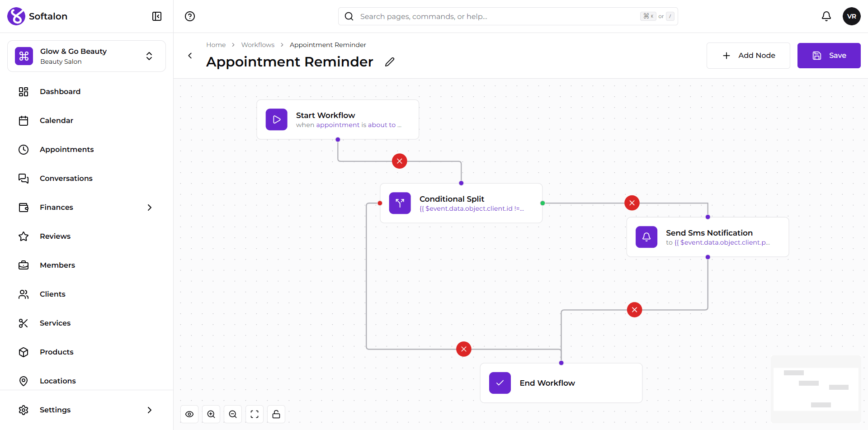Open the VR user avatar menu
The height and width of the screenshot is (430, 868).
[852, 16]
